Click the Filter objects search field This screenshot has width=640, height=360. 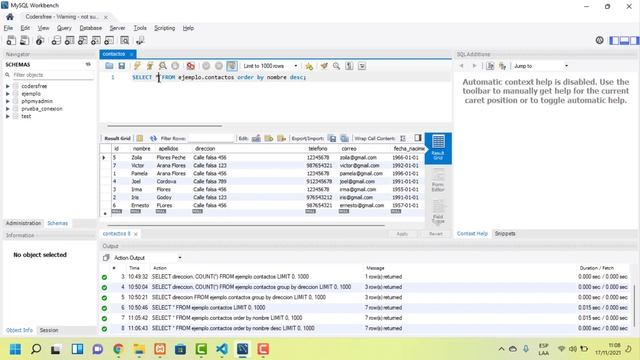(x=52, y=75)
